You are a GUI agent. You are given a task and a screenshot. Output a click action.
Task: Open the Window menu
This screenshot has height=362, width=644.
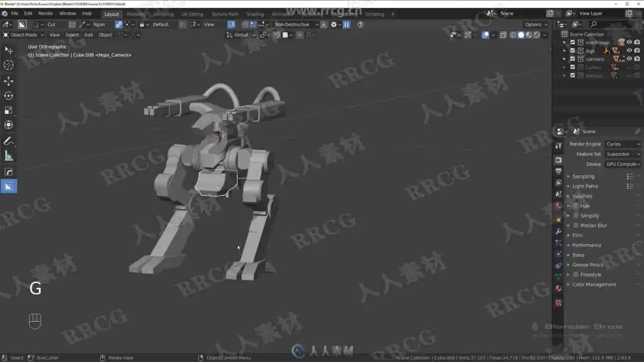click(x=68, y=13)
